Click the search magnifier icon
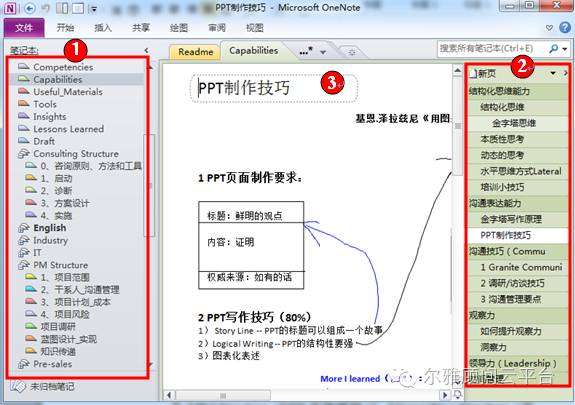575x405 pixels. (554, 48)
